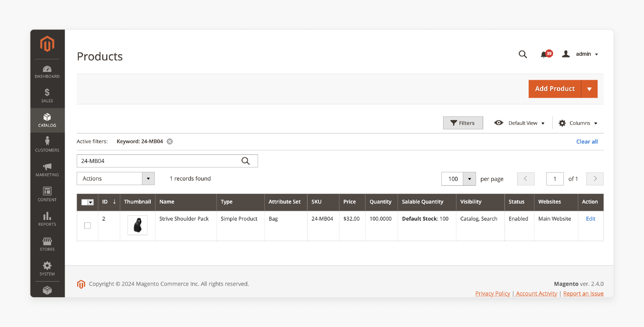The image size is (644, 327).
Task: Sort by ID column arrow
Action: [114, 202]
